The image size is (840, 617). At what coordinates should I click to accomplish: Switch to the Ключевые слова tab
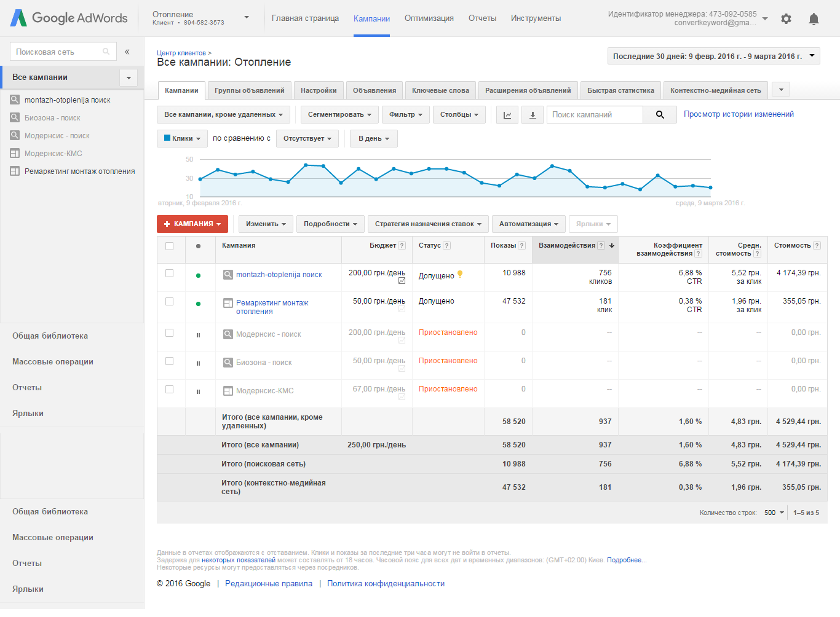440,90
